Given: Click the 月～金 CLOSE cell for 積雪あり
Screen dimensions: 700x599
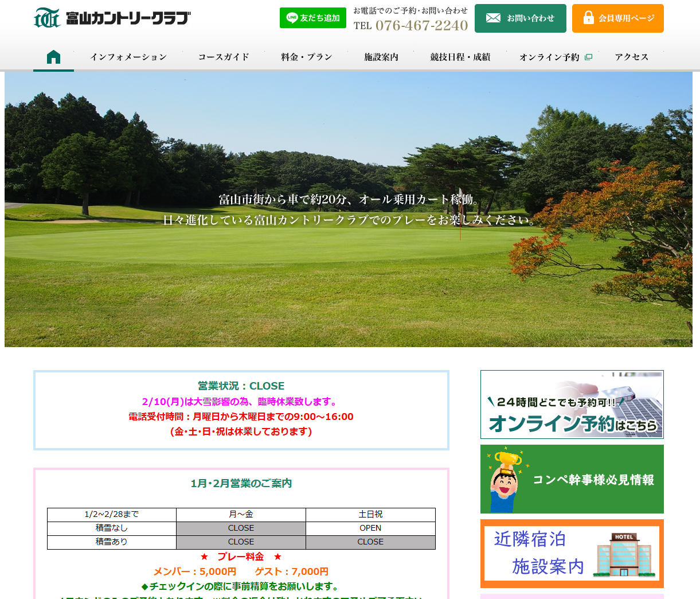Looking at the screenshot, I should click(241, 542).
